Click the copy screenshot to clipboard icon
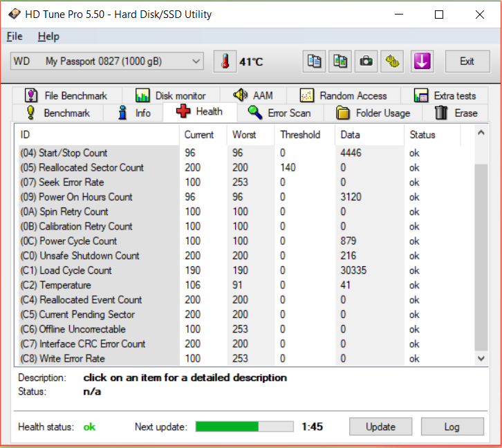Viewport: 502px width, 448px height. point(340,62)
